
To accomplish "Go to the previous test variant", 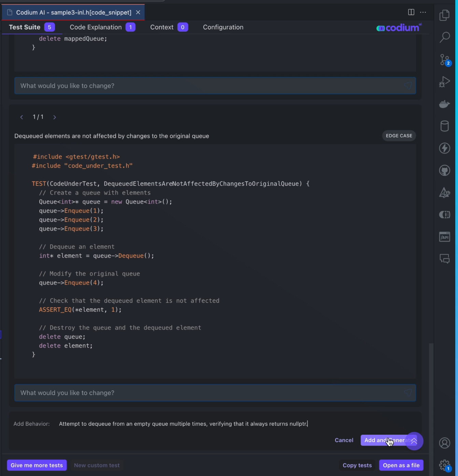I will click(22, 117).
